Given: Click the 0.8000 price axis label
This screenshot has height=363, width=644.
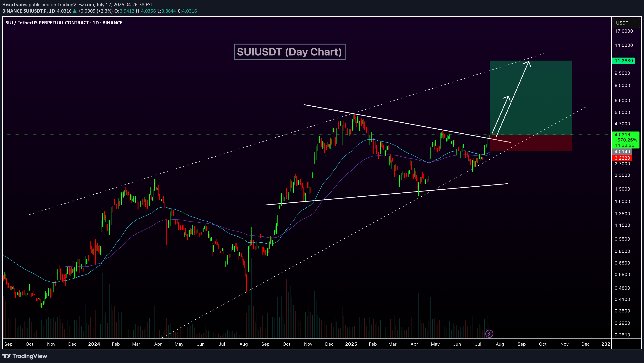Looking at the screenshot, I should click(x=622, y=251).
